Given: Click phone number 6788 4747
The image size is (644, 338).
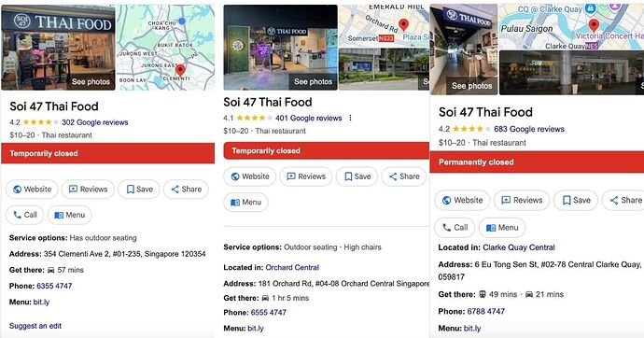Looking at the screenshot, I should [486, 311].
